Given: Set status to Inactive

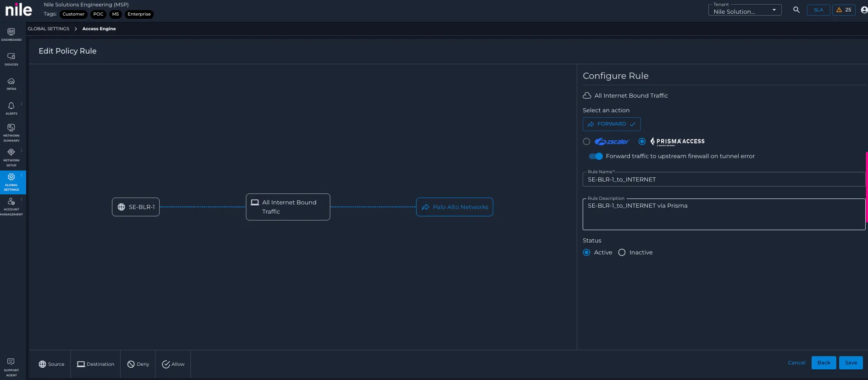Looking at the screenshot, I should click(622, 253).
